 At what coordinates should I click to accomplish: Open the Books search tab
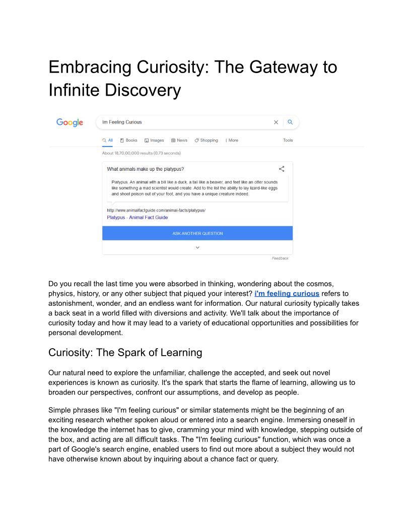pos(128,141)
